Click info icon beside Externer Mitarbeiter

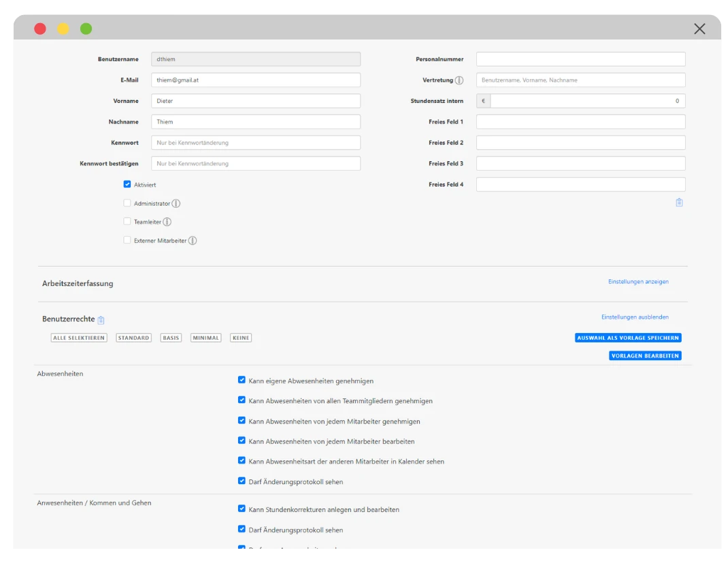(193, 241)
